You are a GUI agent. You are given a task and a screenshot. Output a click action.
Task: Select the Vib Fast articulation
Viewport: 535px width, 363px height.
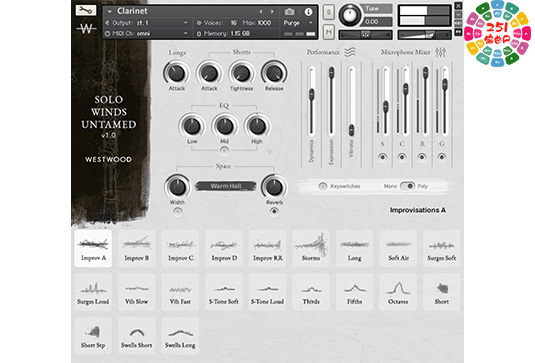(x=180, y=292)
